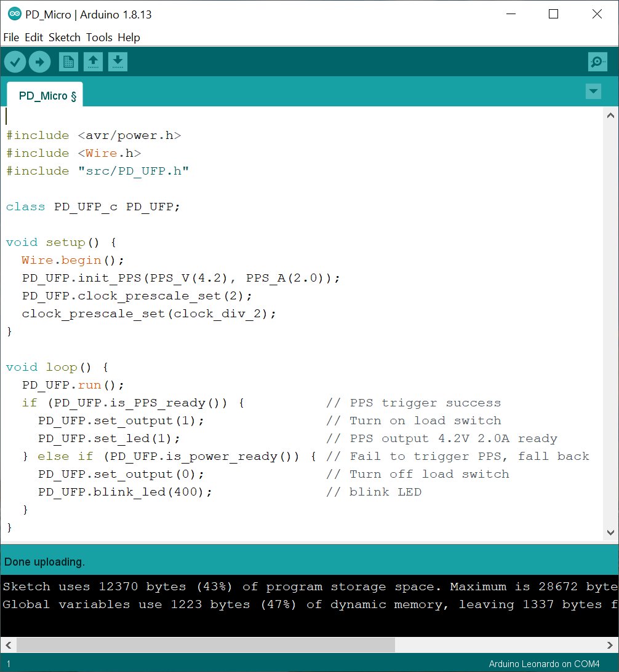Expand the tab options dropdown arrow
Screen dimensions: 619x672
coord(593,91)
